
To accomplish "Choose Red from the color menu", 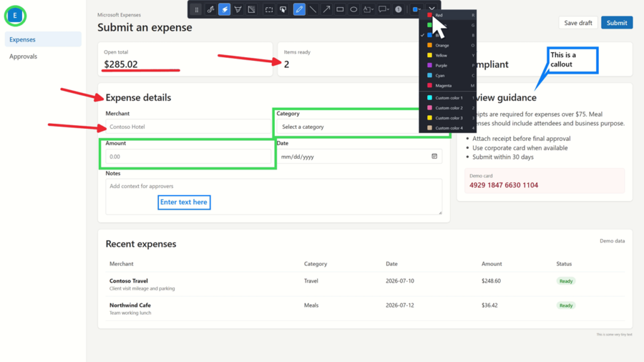I will pos(448,15).
